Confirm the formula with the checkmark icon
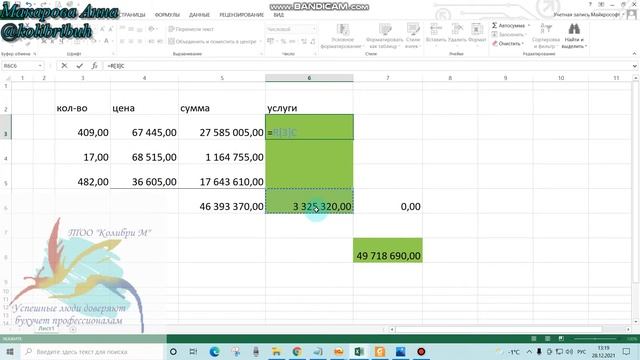Viewport: 640px width, 360px height. [x=79, y=66]
